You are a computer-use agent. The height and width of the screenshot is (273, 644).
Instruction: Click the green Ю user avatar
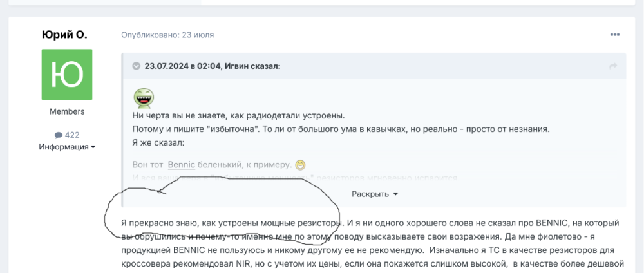[67, 75]
